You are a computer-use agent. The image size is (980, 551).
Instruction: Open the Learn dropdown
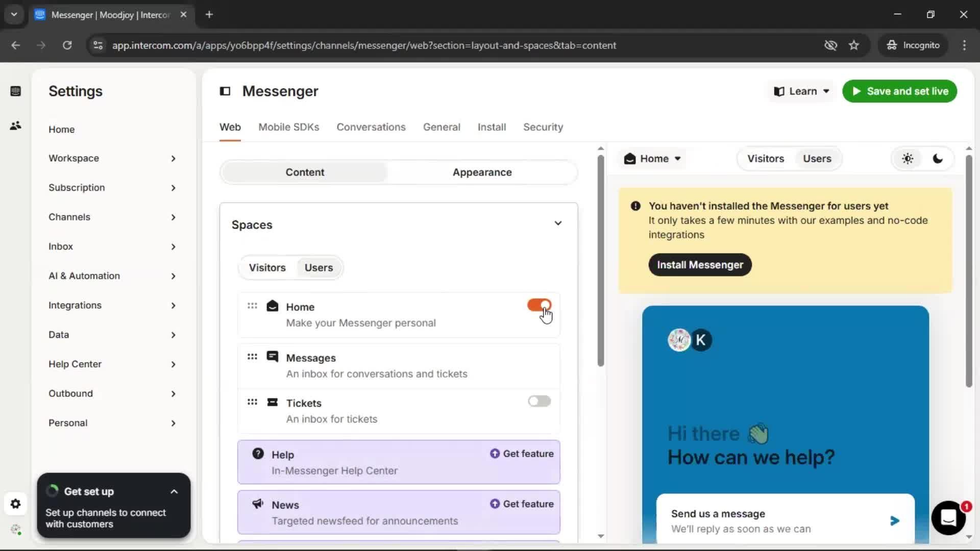[801, 91]
